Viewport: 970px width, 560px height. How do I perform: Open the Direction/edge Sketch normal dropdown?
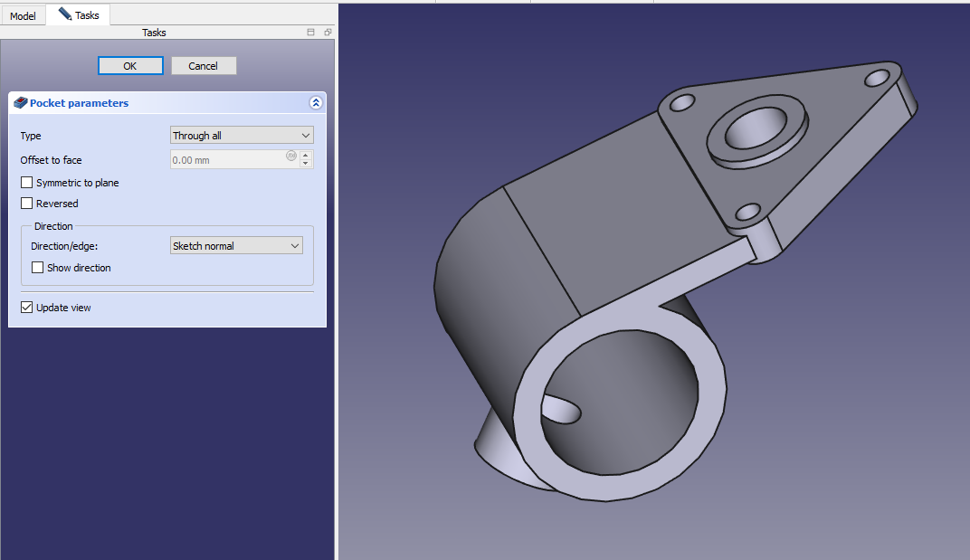pos(236,246)
